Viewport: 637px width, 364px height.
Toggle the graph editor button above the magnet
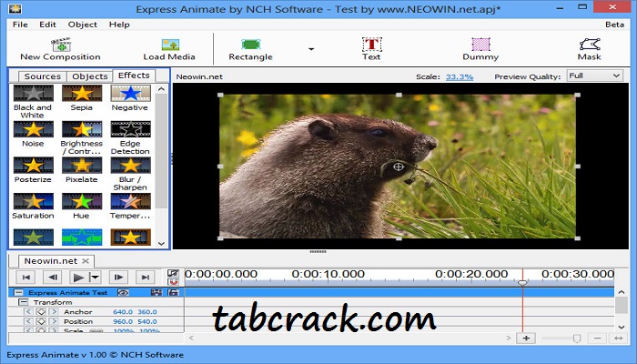(174, 273)
